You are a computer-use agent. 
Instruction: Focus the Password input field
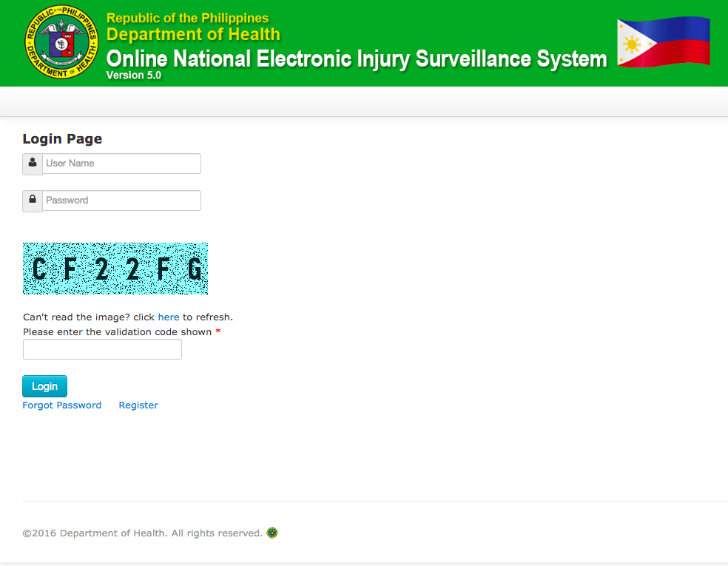121,201
